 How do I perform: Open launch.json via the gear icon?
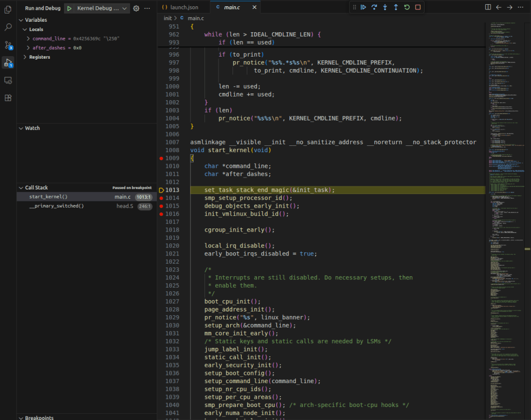[137, 8]
